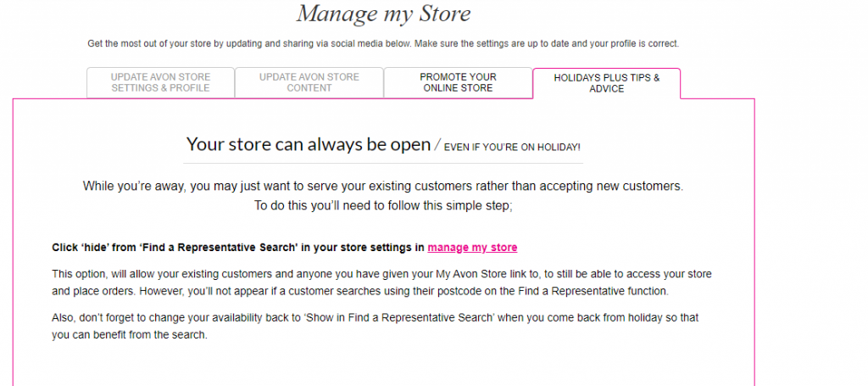Follow the 'manage my store' link
This screenshot has width=868, height=386.
click(x=472, y=248)
